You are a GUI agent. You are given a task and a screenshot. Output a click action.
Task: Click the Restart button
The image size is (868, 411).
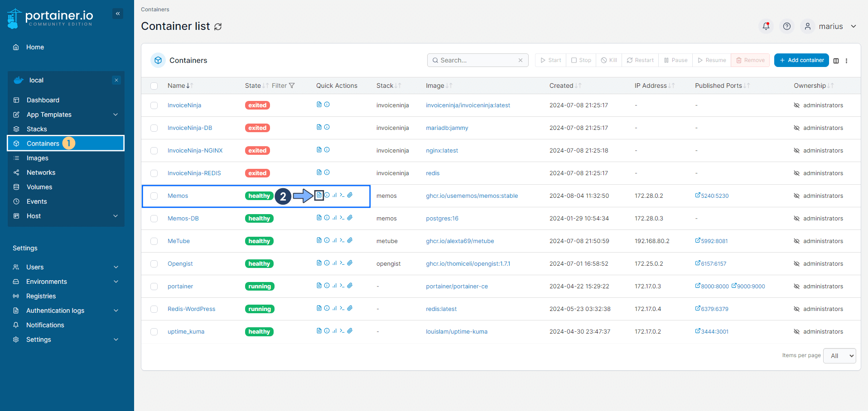640,60
